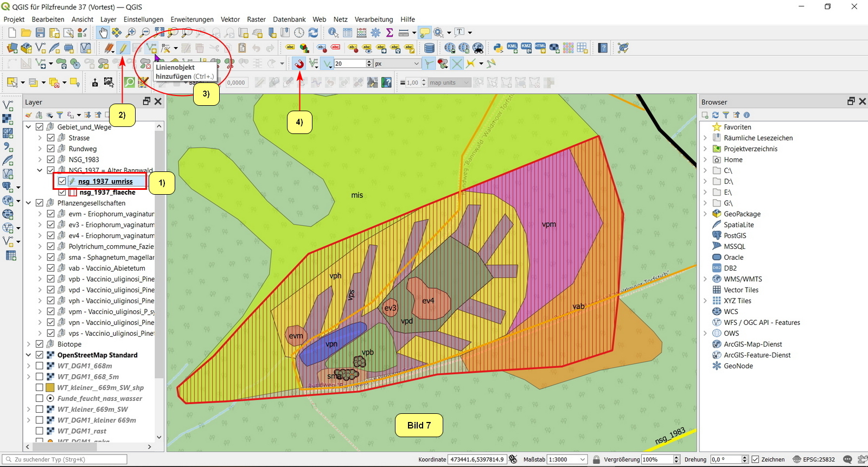Open the Python console
Screen dimensions: 868x467
coord(498,48)
